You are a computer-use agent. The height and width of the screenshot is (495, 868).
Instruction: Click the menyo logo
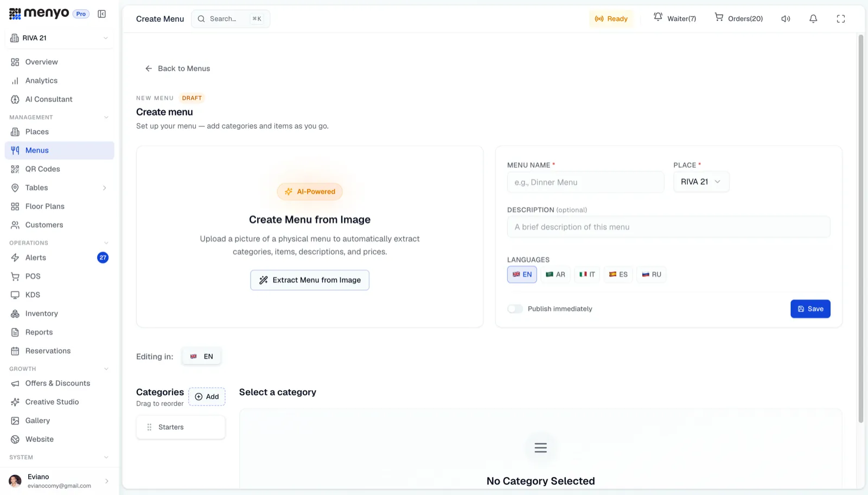[x=39, y=14]
